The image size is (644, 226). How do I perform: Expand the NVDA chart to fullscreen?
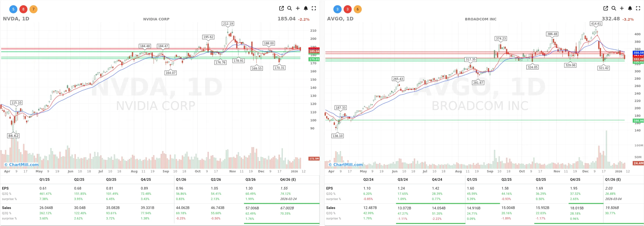(x=314, y=8)
